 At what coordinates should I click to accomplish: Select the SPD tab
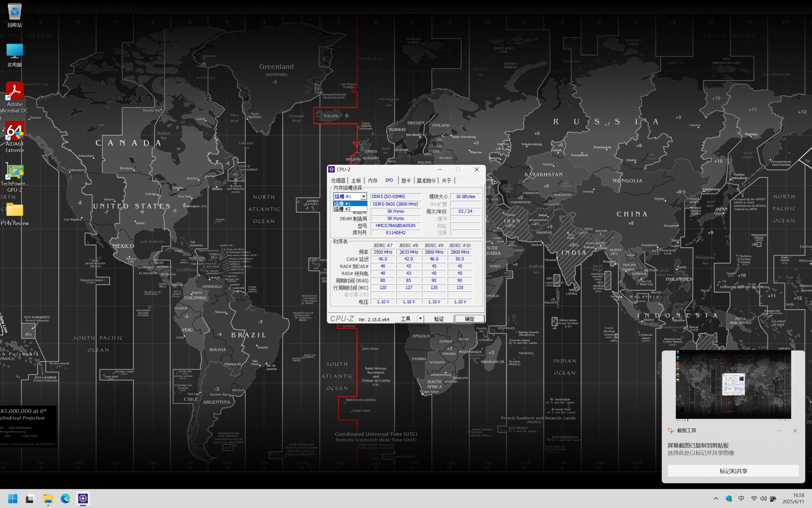(389, 180)
